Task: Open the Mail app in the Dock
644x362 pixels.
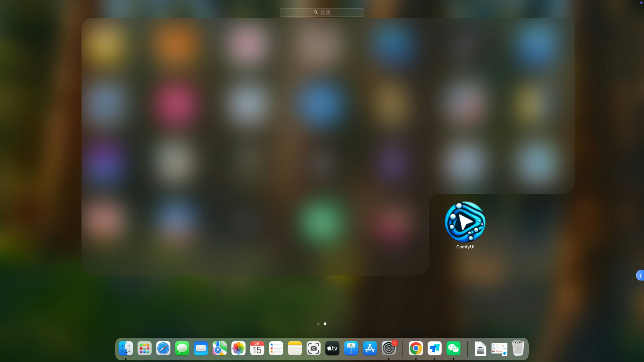Action: pyautogui.click(x=201, y=348)
